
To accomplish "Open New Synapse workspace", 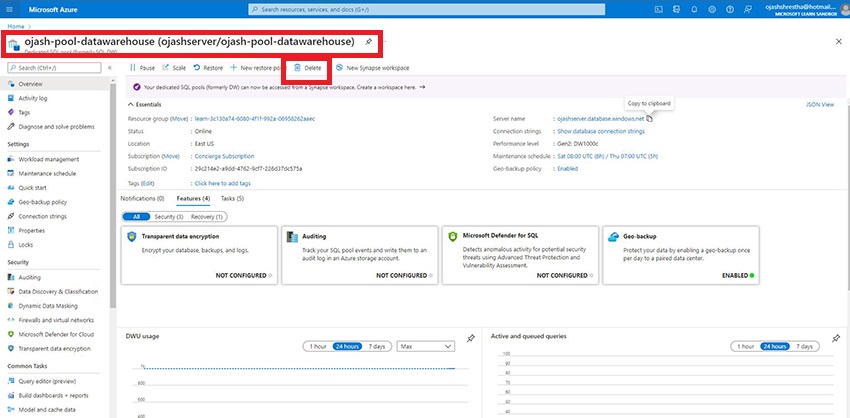I will [x=372, y=68].
